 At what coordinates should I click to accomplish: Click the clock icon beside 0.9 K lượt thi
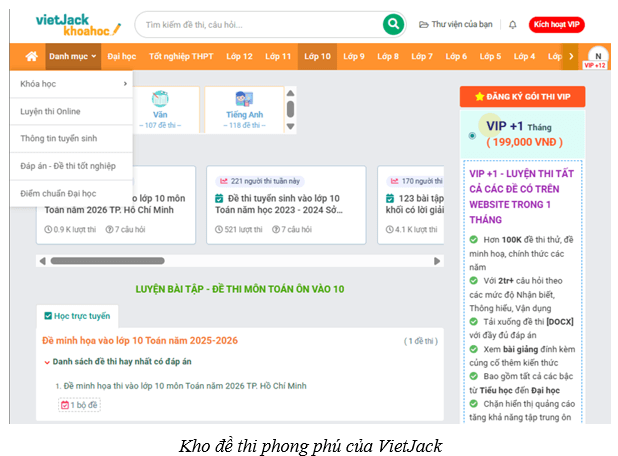(48, 229)
